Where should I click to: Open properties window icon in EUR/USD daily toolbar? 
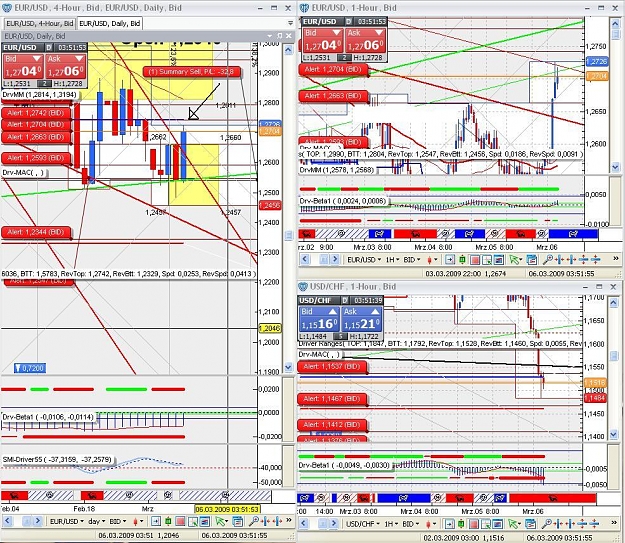(x=238, y=521)
